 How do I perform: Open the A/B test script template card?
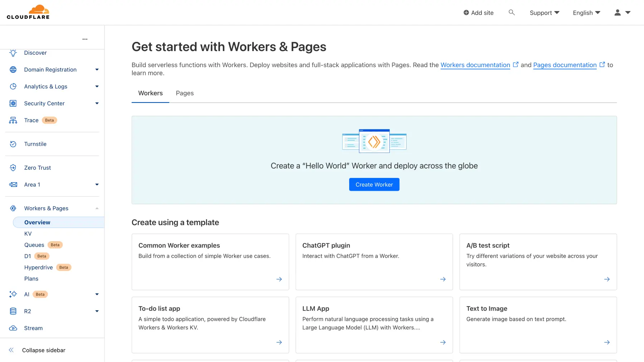click(538, 262)
